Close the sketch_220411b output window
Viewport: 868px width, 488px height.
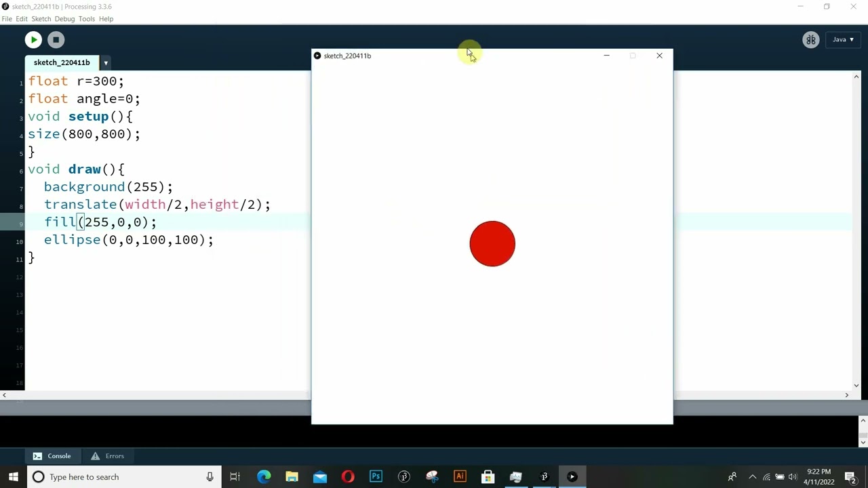659,56
